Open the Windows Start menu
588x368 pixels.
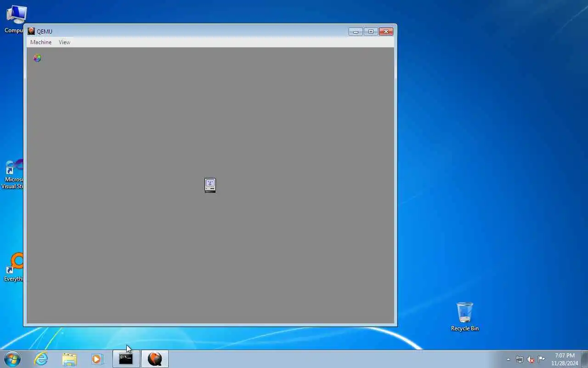[12, 359]
